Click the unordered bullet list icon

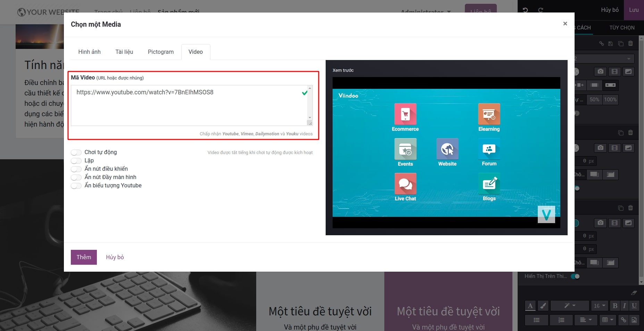tap(536, 320)
